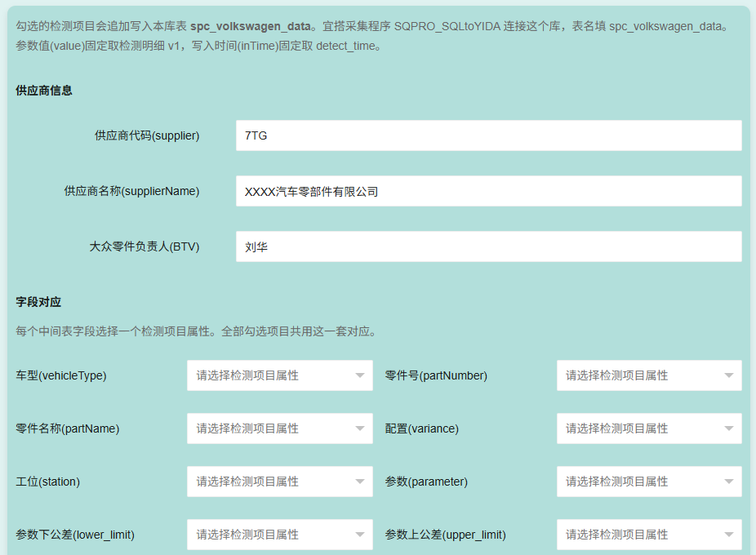The height and width of the screenshot is (555, 756).
Task: Click the 配置(variance) field label
Action: [421, 428]
